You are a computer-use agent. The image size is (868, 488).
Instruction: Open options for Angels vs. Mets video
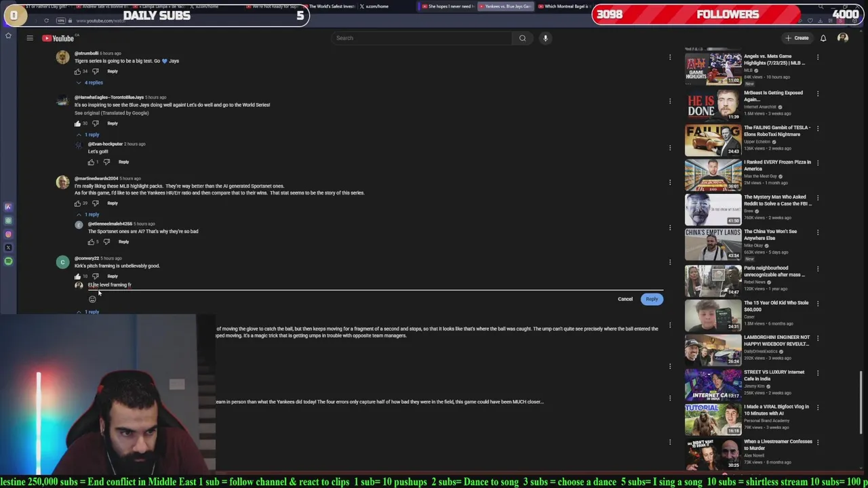point(818,57)
